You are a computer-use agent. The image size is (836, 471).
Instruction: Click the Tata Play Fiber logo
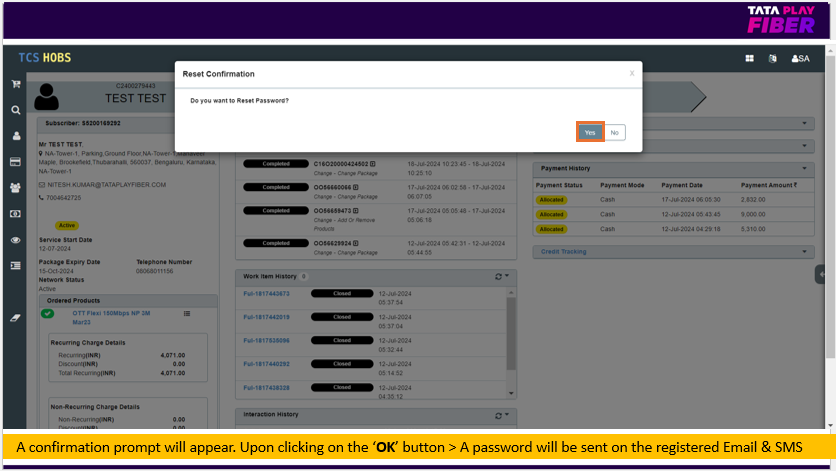point(781,20)
